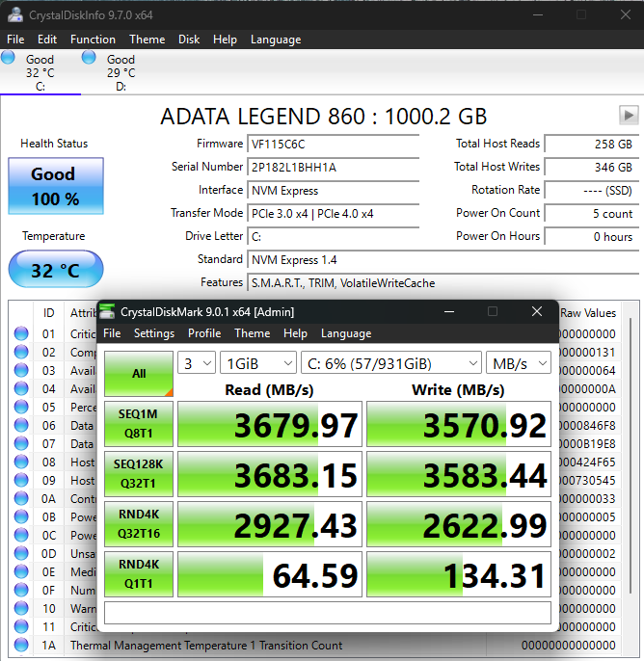Viewport: 644px width, 661px height.
Task: Click the comment box below CrystalDiskMark results
Action: 328,613
